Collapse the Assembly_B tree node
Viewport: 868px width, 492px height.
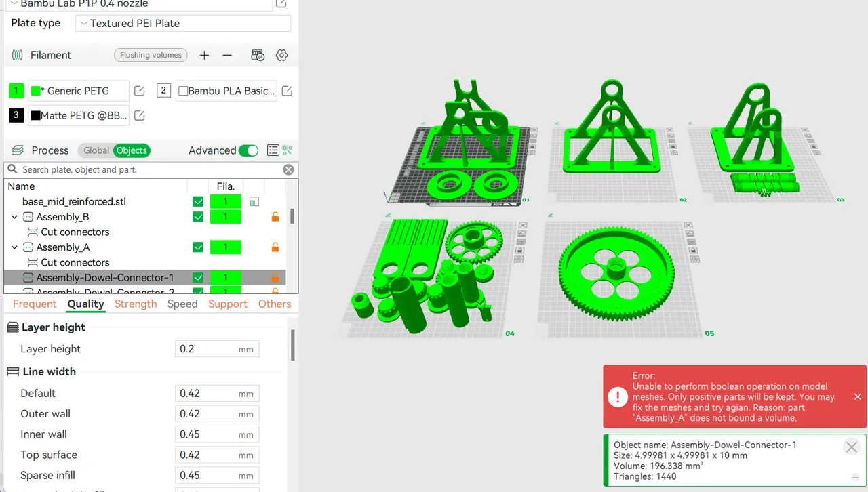(14, 217)
